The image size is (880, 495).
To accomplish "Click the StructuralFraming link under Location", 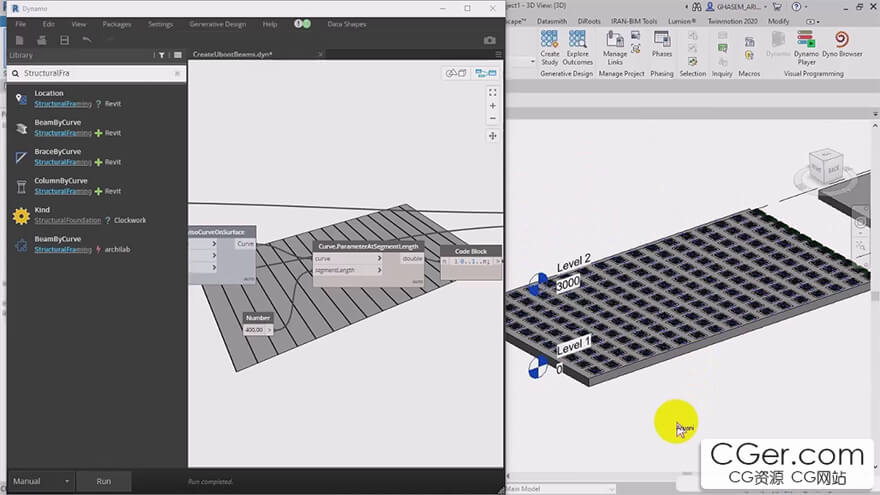I will (x=63, y=104).
